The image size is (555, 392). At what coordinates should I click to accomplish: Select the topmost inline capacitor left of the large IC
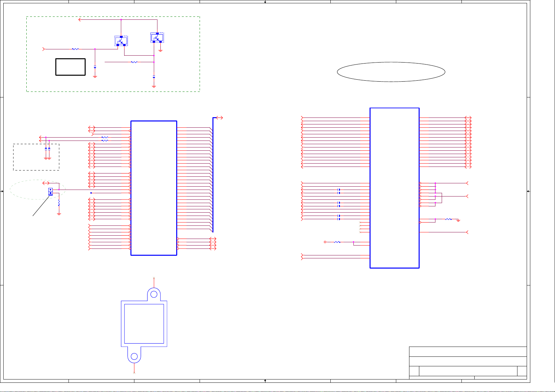pos(339,190)
